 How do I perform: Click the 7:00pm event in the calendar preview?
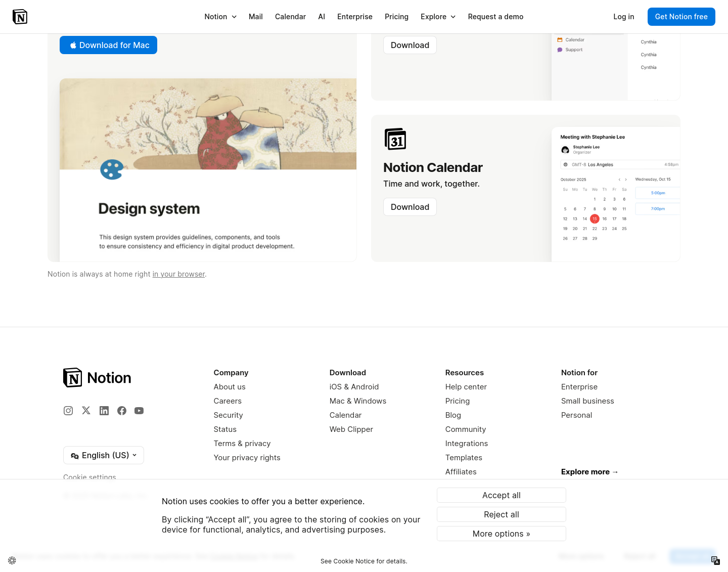point(658,209)
